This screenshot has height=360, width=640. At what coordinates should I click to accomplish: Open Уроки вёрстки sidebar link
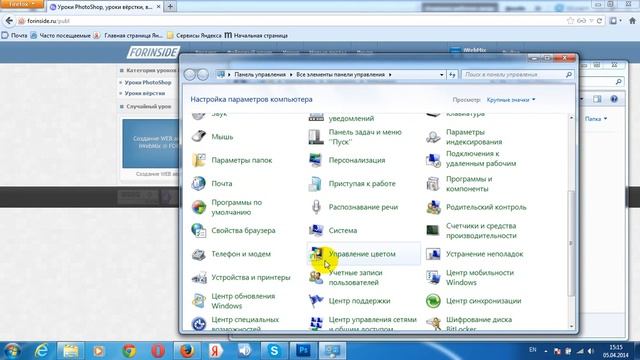[x=145, y=93]
